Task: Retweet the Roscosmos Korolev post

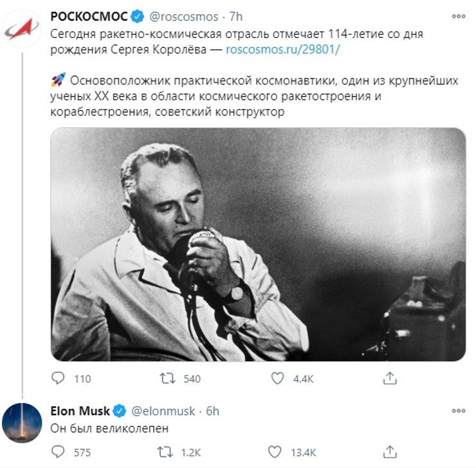Action: (x=167, y=379)
